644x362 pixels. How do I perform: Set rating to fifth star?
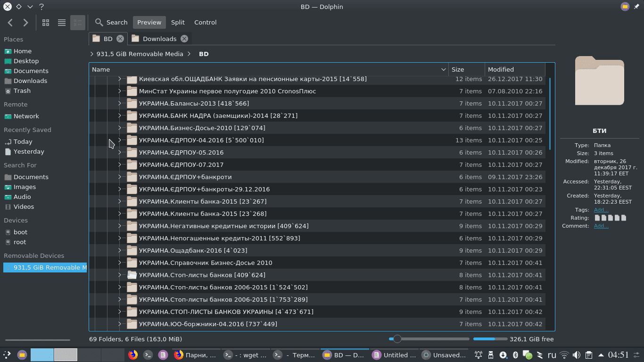pos(624,218)
